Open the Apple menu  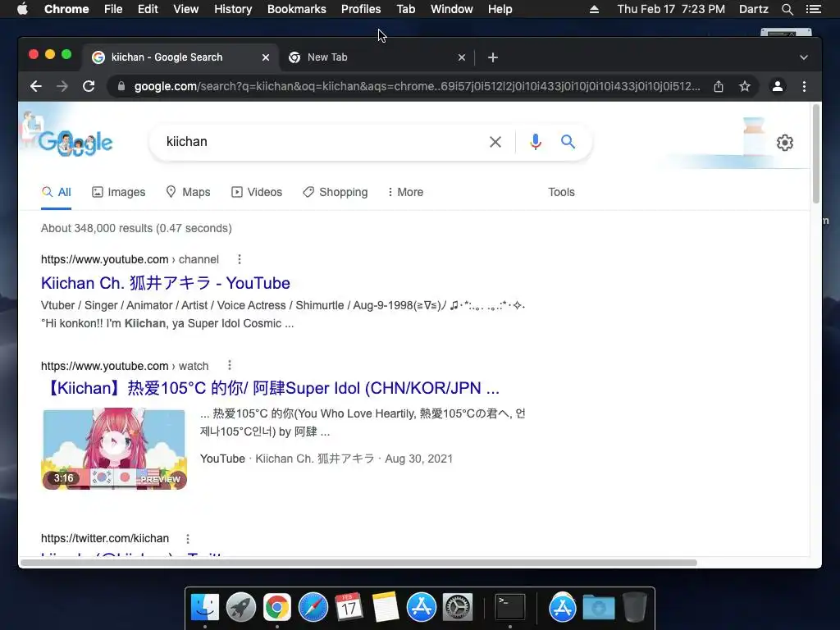(x=22, y=9)
